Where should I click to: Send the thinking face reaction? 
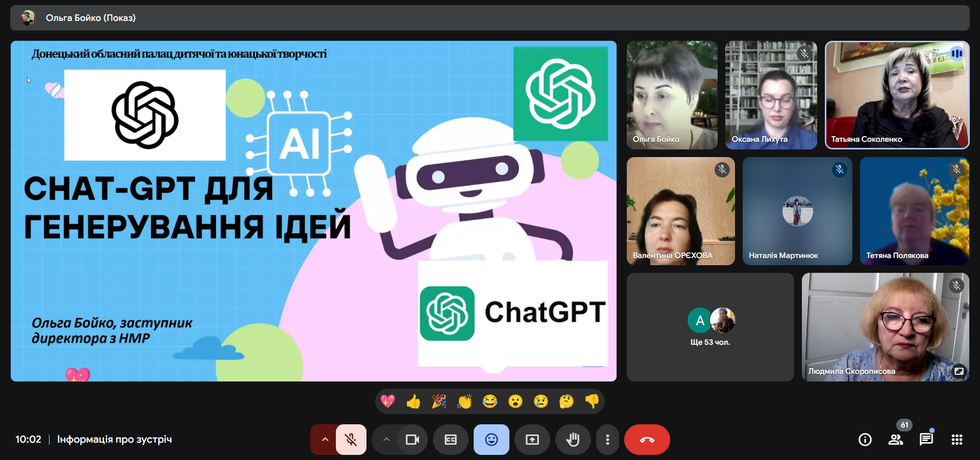tap(567, 401)
